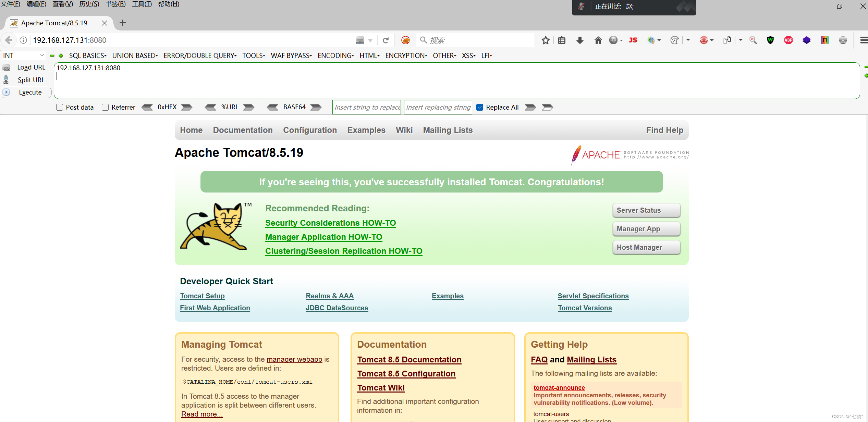Select the Apache Tomcat/8.5.19 tab
The width and height of the screenshot is (868, 422).
tap(55, 23)
